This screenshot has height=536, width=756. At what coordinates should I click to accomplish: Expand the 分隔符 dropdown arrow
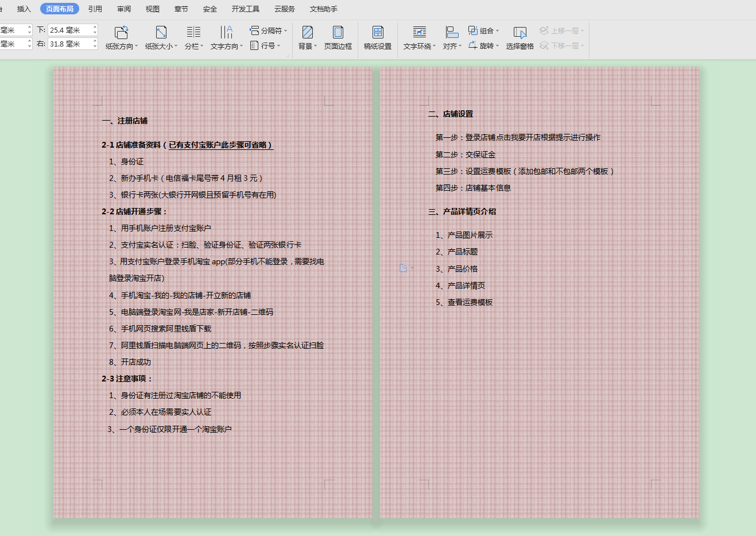coord(285,31)
